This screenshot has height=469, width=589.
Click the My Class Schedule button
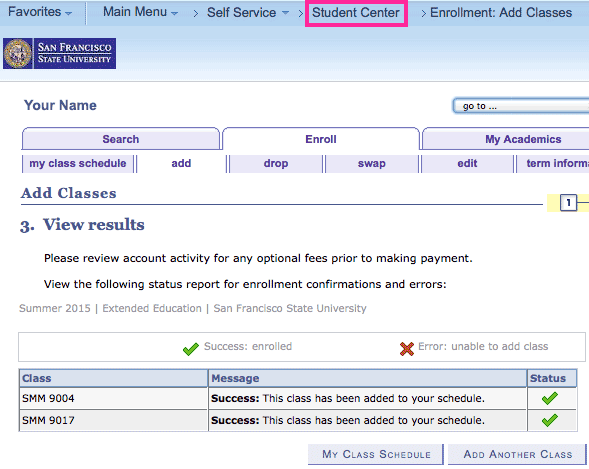(x=376, y=454)
